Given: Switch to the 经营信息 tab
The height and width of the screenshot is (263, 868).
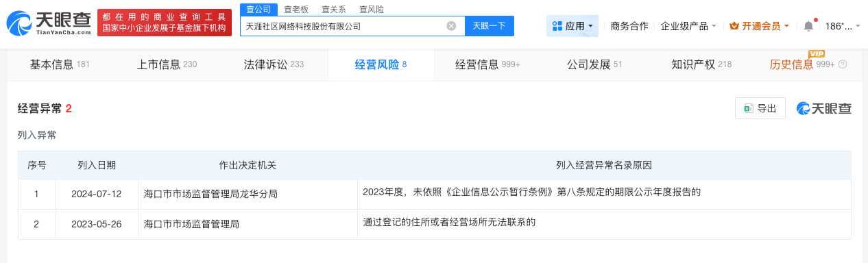Looking at the screenshot, I should coord(487,65).
